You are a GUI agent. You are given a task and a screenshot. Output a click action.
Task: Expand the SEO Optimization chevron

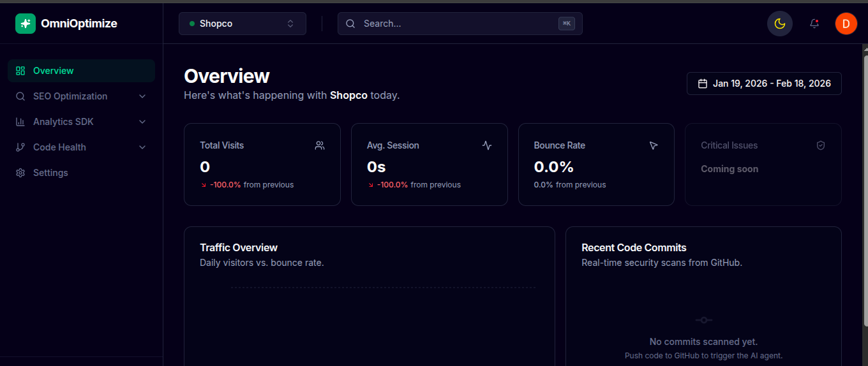(142, 96)
